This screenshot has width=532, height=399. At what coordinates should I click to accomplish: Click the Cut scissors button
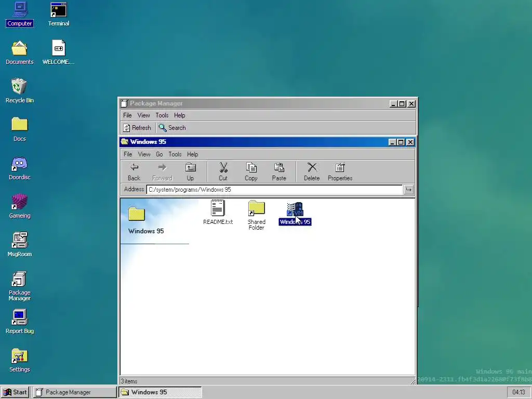pos(223,171)
